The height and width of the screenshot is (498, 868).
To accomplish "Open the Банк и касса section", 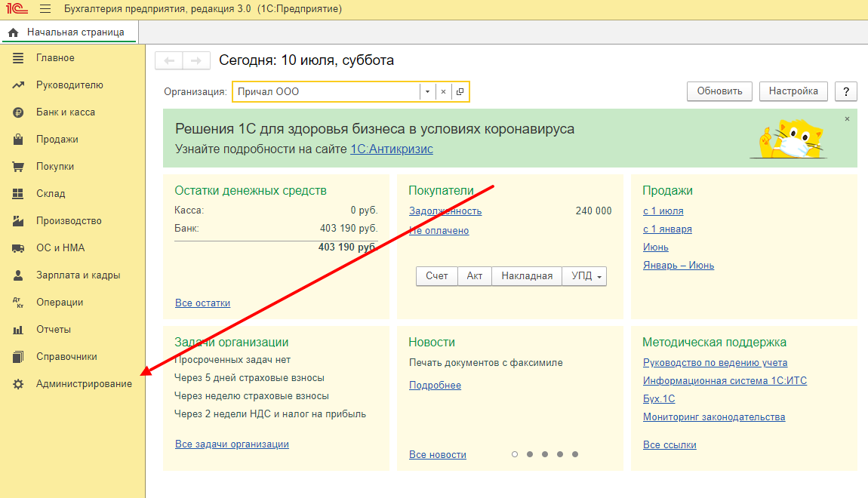I will coord(66,112).
